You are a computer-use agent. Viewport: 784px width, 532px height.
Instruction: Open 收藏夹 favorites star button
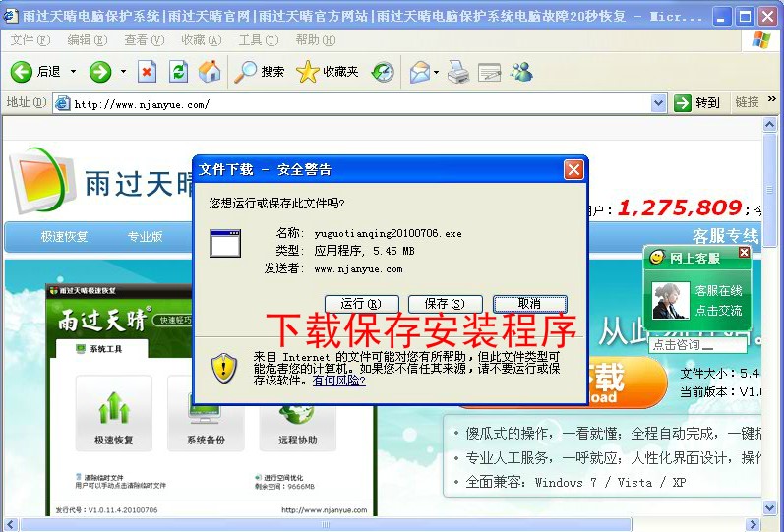click(327, 72)
